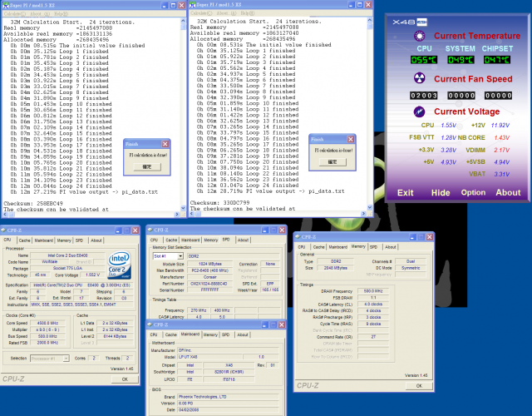
Task: Click vertical scrollbar of right Super PI window
Action: click(370, 114)
